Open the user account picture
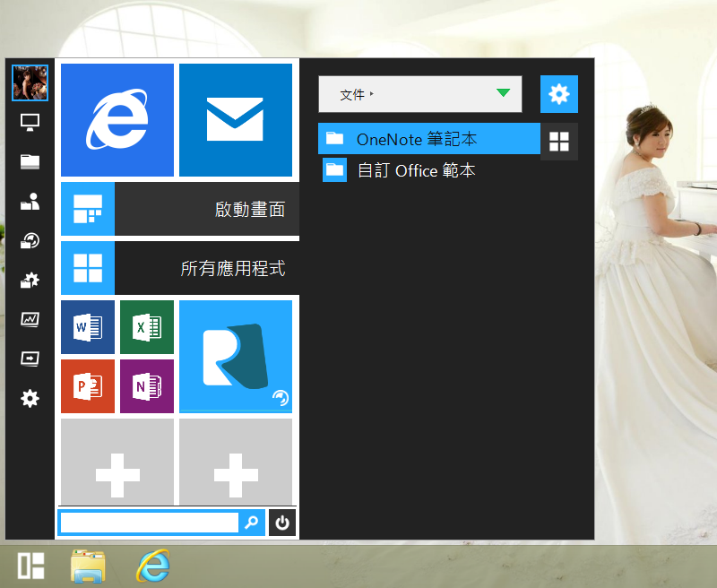Image resolution: width=717 pixels, height=588 pixels. point(30,82)
